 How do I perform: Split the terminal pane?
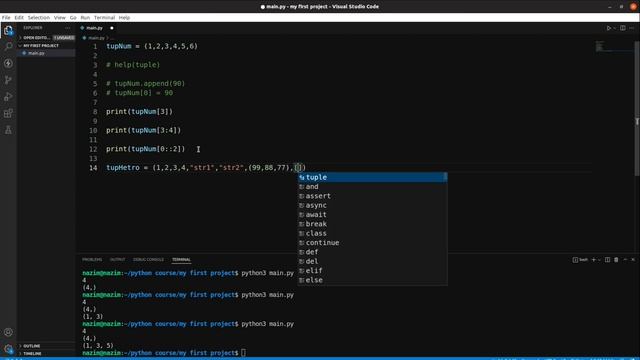pos(607,260)
